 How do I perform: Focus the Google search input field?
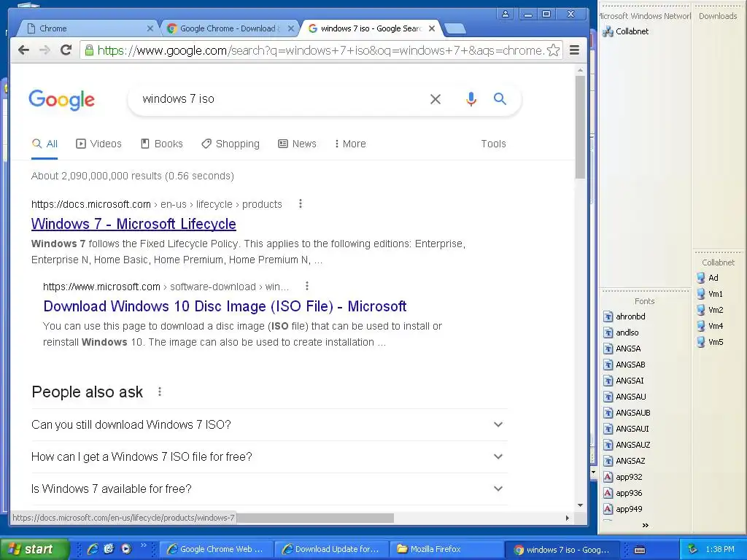pyautogui.click(x=281, y=99)
